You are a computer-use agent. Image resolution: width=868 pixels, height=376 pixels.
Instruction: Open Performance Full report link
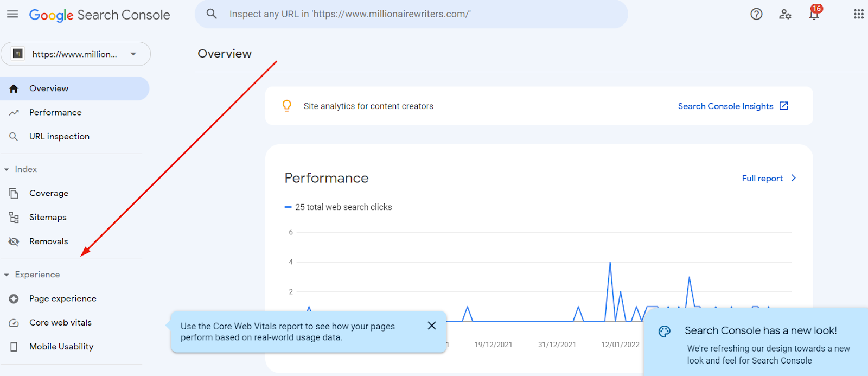tap(762, 179)
